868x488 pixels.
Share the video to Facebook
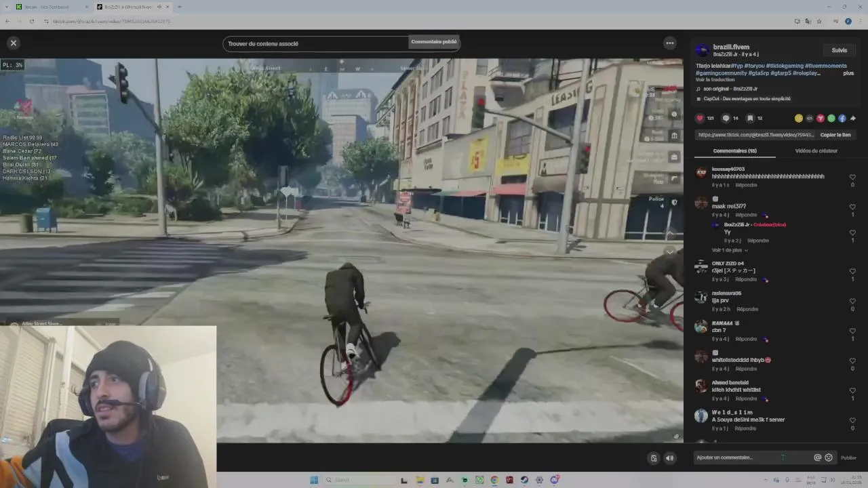click(x=842, y=118)
